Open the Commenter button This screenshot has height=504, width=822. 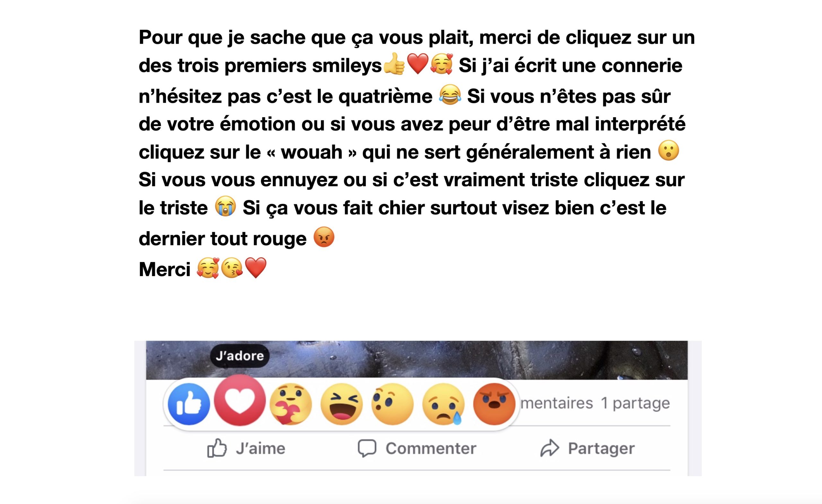417,448
